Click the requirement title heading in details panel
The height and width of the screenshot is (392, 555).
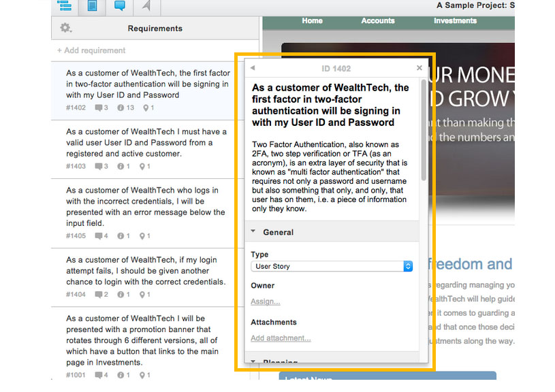coord(330,105)
